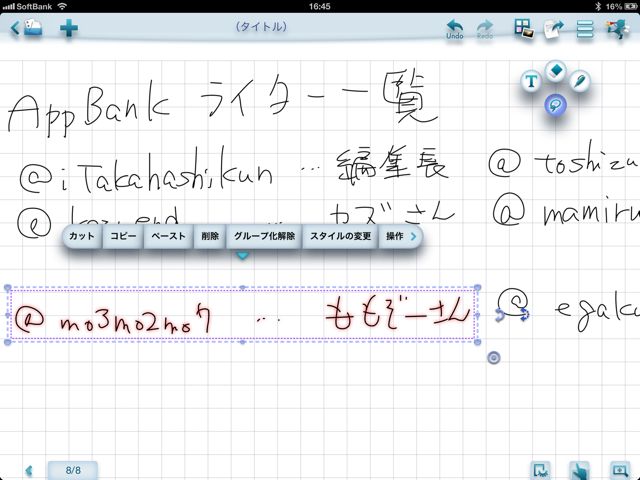Go back using the left arrow folder icon
Image resolution: width=640 pixels, height=480 pixels.
click(x=27, y=29)
